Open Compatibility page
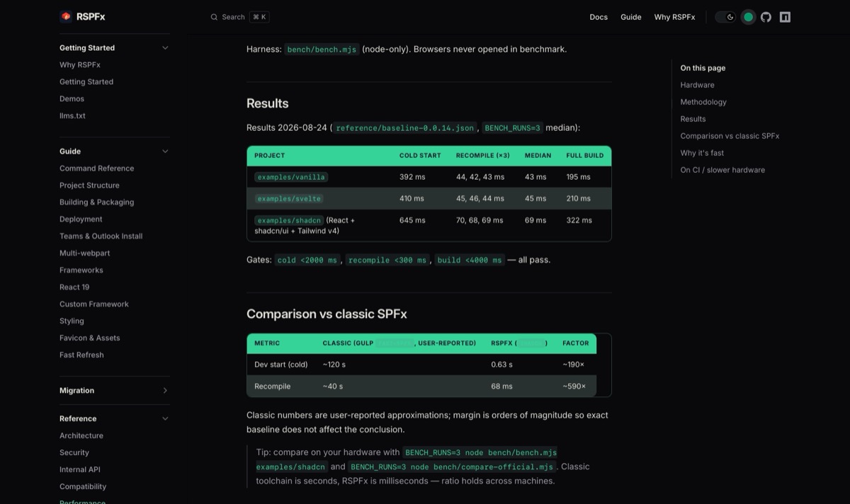Screen dimensions: 850x504 83,487
